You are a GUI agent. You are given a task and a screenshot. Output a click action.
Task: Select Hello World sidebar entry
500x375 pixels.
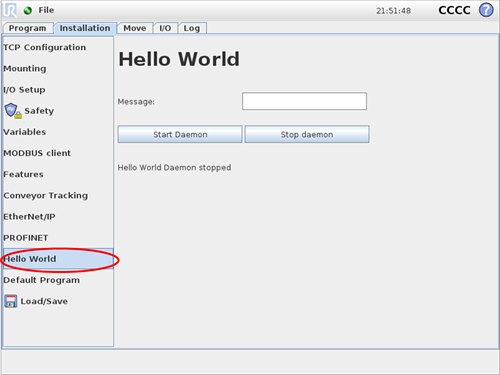point(58,259)
